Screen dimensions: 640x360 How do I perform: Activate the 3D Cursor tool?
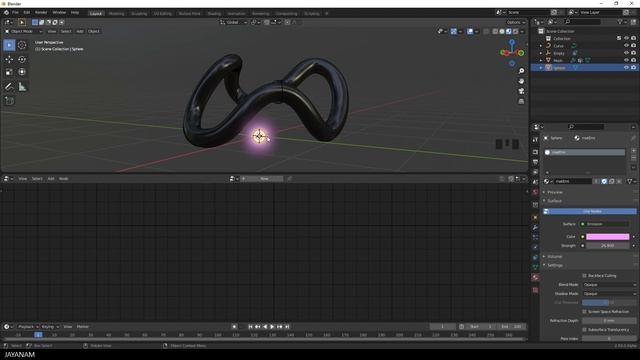tap(22, 45)
